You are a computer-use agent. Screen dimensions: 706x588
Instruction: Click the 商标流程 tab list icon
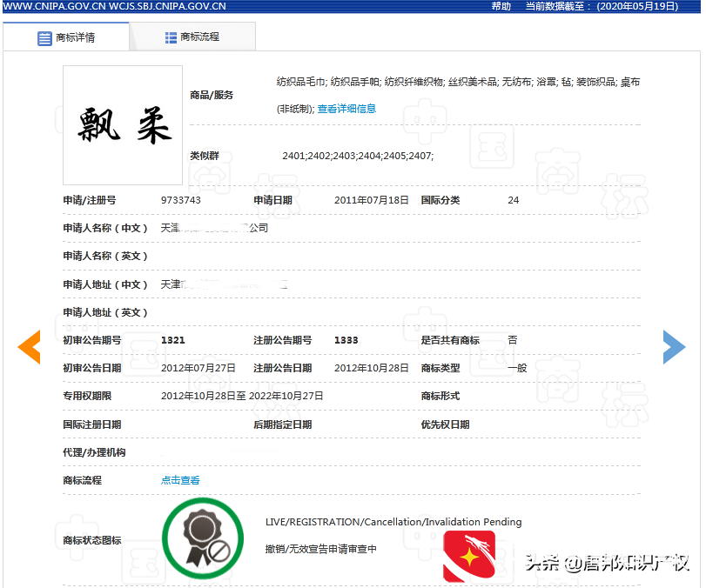pos(171,37)
